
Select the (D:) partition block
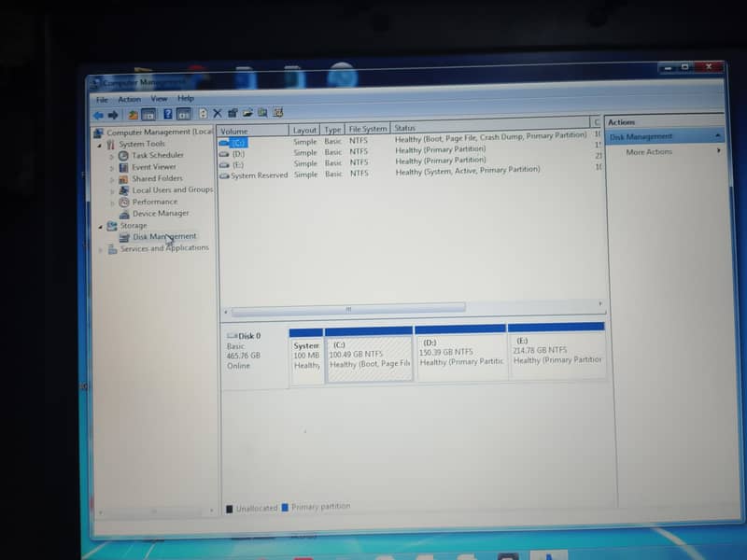tap(460, 355)
